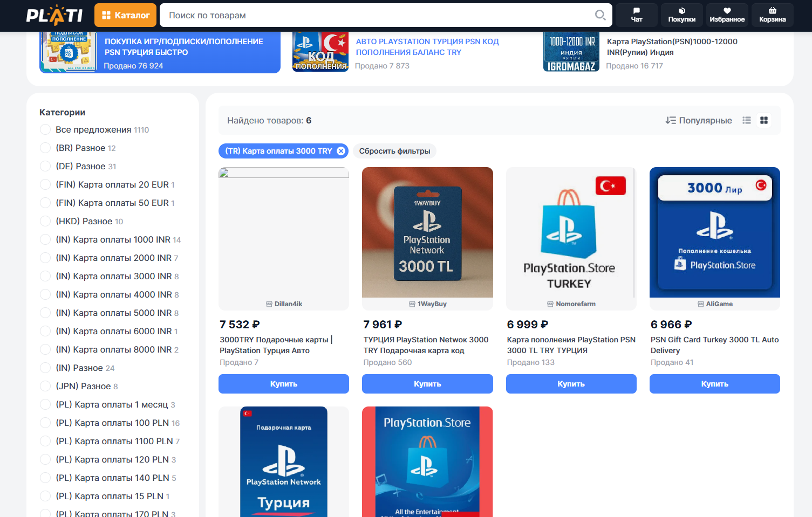Buy the 7 961 ₽ 1WayBuy item
Screen dimensions: 812x517
[x=427, y=384]
